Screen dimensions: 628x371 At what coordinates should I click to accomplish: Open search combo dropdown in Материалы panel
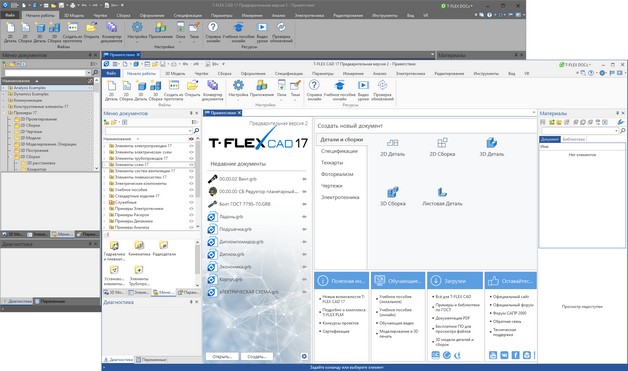(x=616, y=131)
